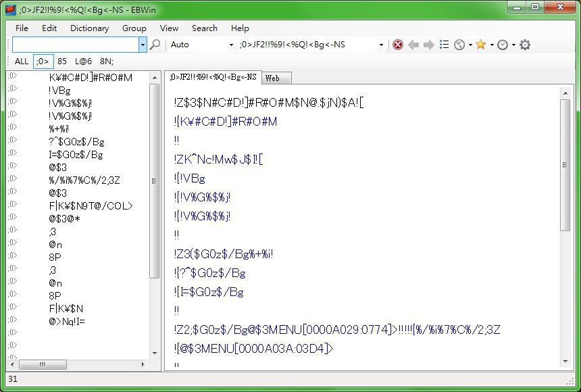The height and width of the screenshot is (392, 581).
Task: Open the list view icon
Action: (x=444, y=45)
